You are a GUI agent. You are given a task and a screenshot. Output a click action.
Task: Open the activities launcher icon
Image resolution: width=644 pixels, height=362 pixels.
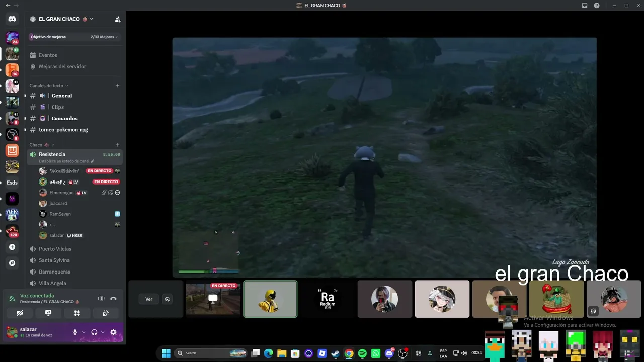pyautogui.click(x=77, y=313)
